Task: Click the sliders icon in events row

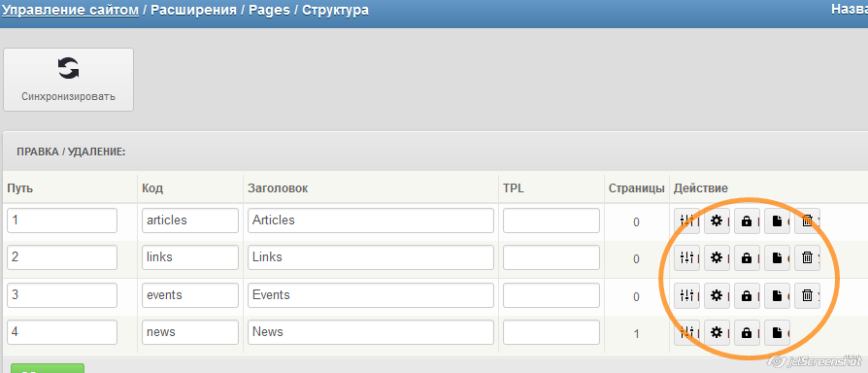Action: (x=687, y=295)
